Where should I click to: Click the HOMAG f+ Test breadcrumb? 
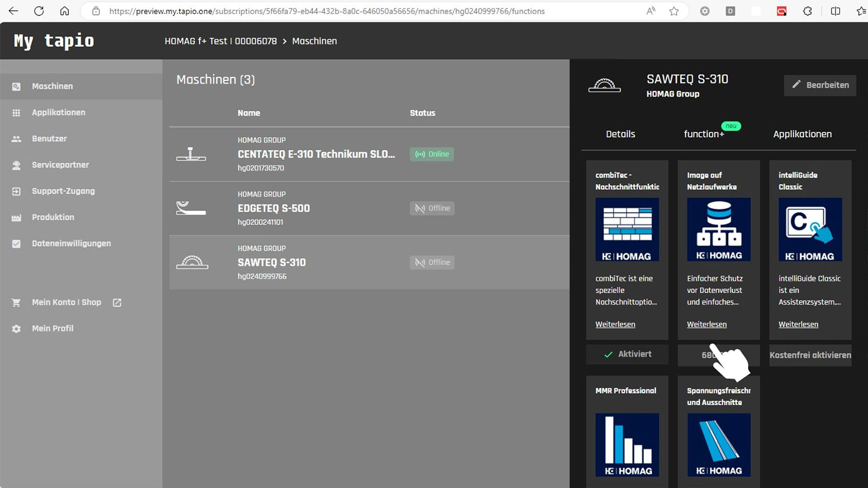(x=220, y=41)
